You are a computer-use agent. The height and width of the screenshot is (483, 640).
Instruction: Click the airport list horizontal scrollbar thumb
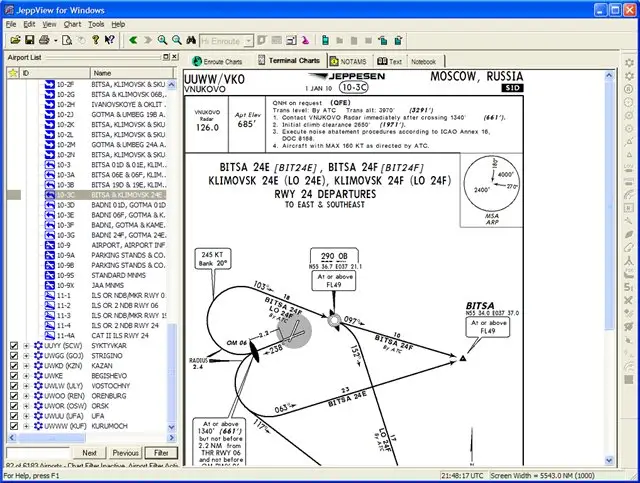click(51, 438)
